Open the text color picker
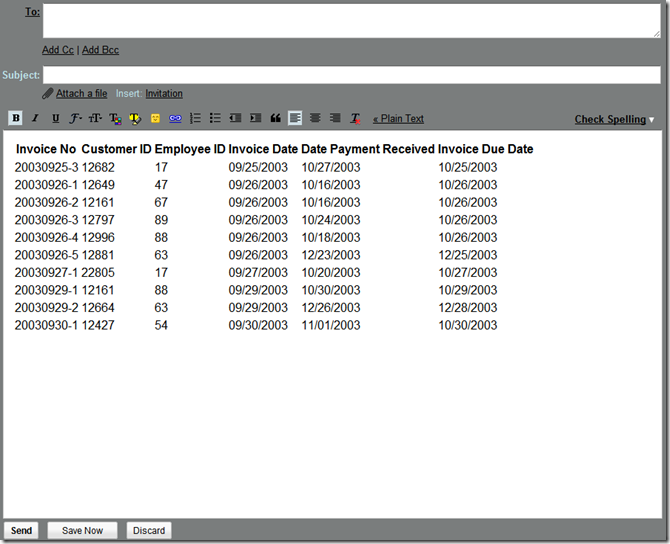The width and height of the screenshot is (670, 544). (115, 118)
